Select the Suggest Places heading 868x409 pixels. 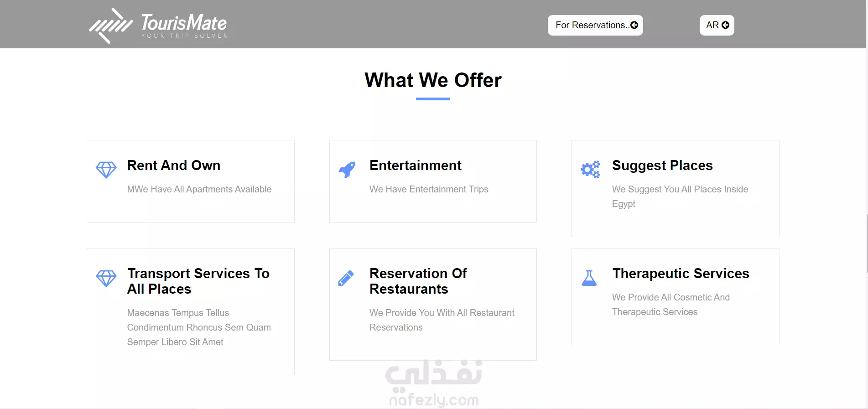coord(662,165)
